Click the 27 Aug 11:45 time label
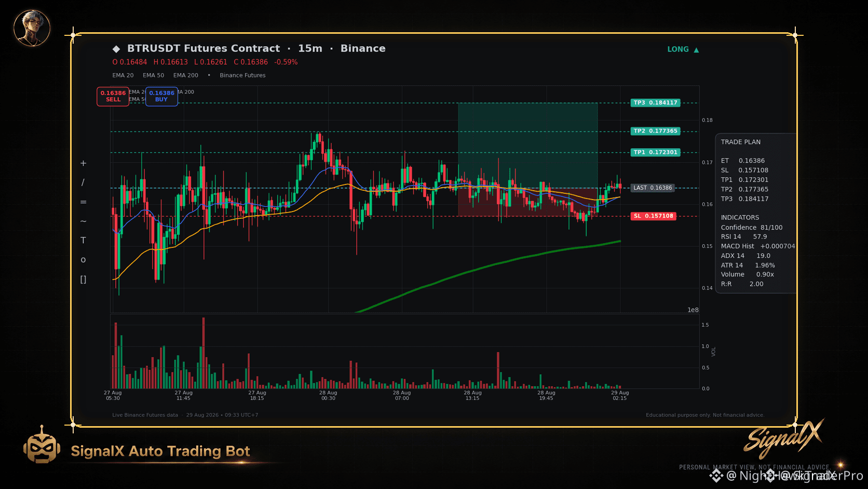Image resolution: width=868 pixels, height=489 pixels. point(183,395)
